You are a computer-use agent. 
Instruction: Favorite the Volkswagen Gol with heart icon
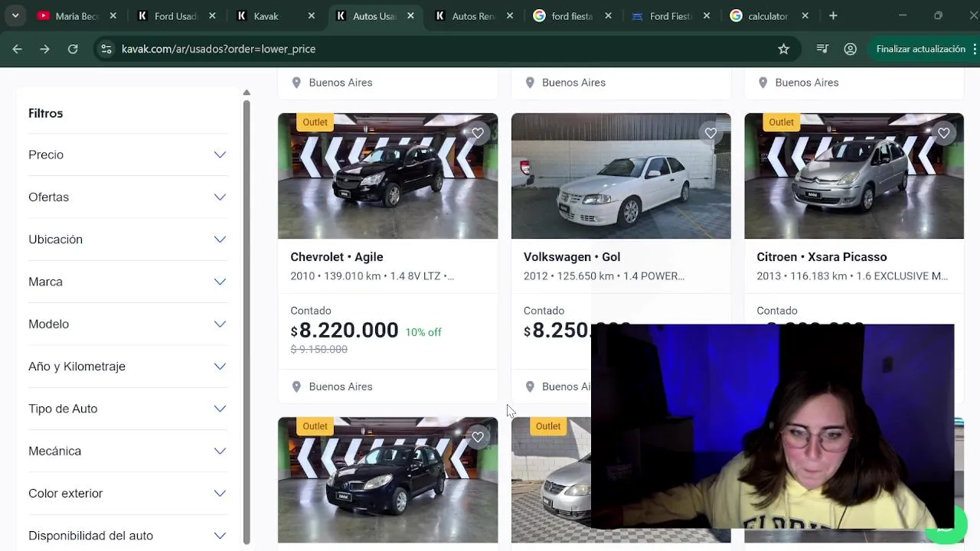click(x=710, y=133)
